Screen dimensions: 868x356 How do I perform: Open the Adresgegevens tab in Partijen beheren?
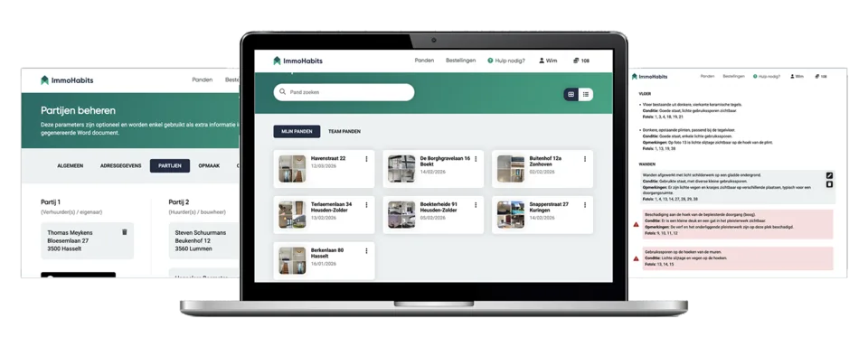click(120, 166)
